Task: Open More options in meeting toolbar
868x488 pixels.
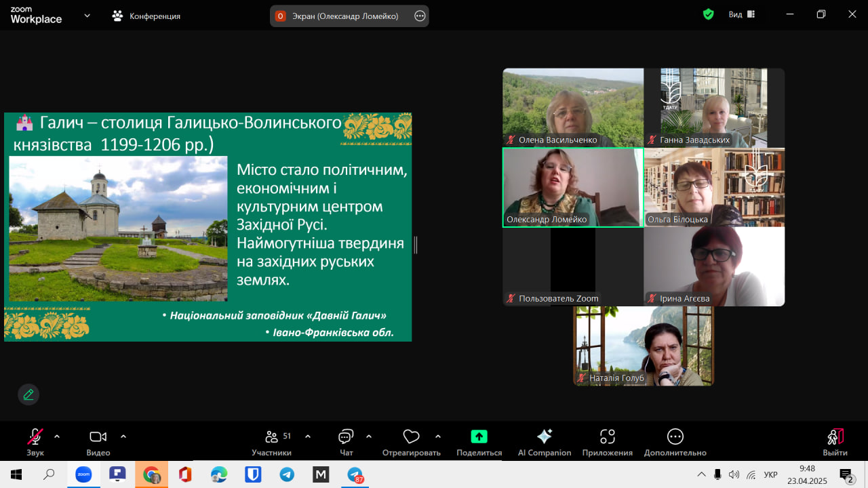Action: [x=675, y=441]
